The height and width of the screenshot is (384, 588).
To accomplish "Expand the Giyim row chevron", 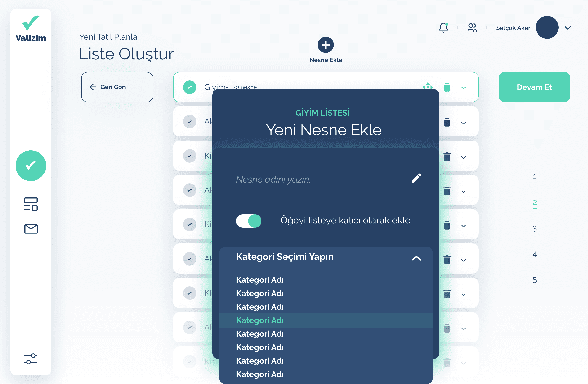I will 463,88.
